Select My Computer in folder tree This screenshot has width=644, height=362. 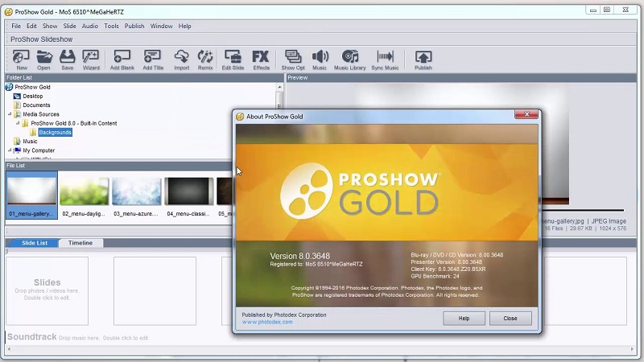(39, 150)
